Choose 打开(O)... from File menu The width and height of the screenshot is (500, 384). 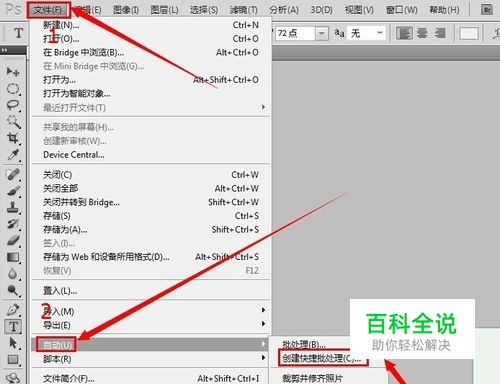coord(151,39)
